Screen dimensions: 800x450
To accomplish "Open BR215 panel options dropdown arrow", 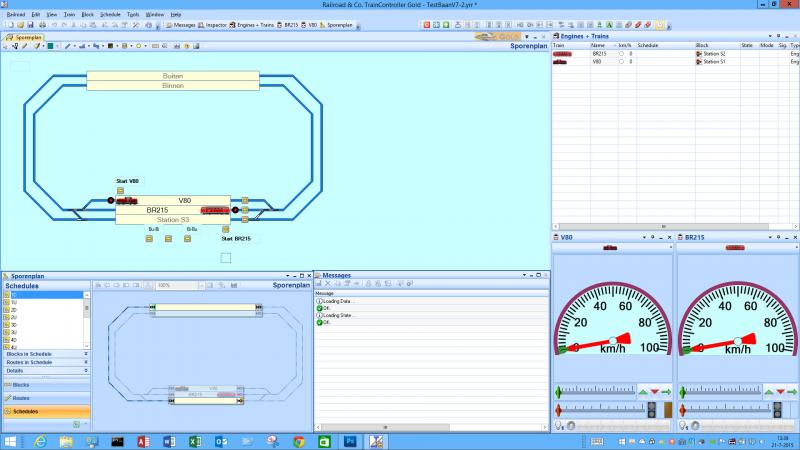I will pyautogui.click(x=770, y=237).
